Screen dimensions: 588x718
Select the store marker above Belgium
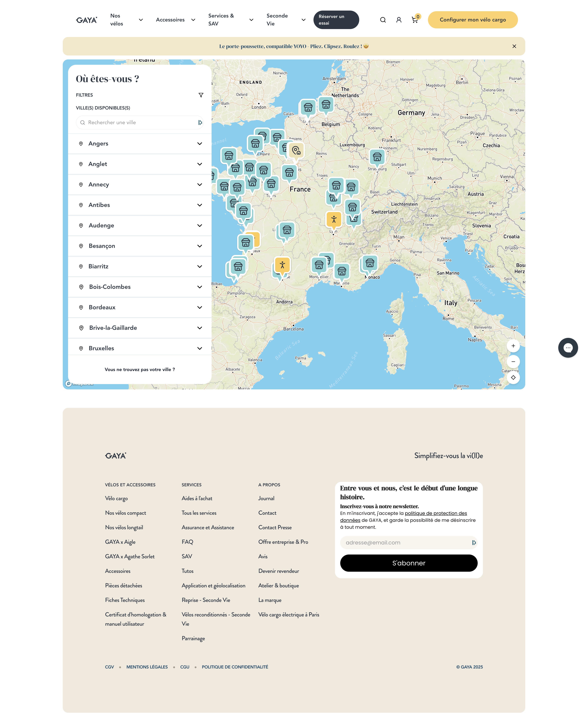[x=326, y=105]
